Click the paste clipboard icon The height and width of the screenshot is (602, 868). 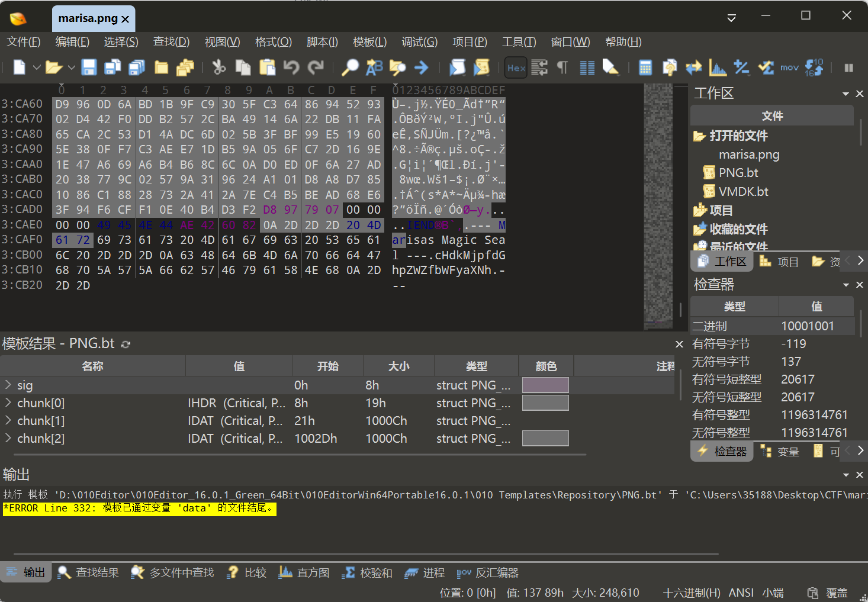tap(267, 67)
